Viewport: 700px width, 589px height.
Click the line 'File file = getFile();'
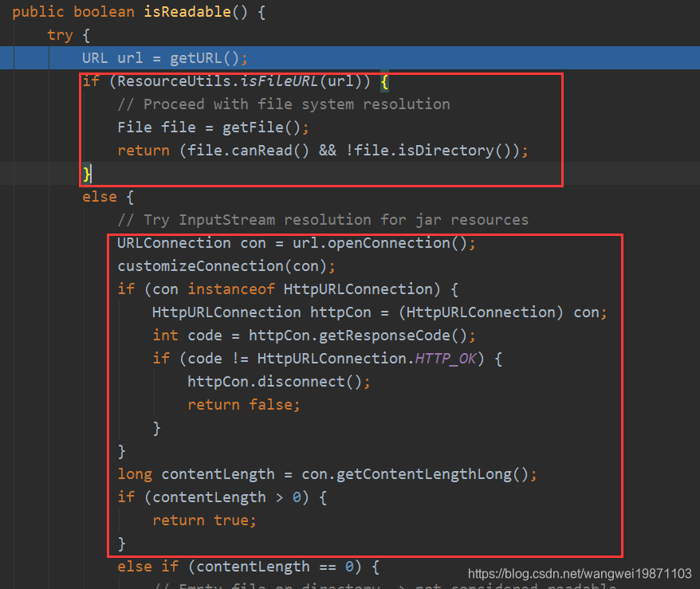tap(213, 128)
